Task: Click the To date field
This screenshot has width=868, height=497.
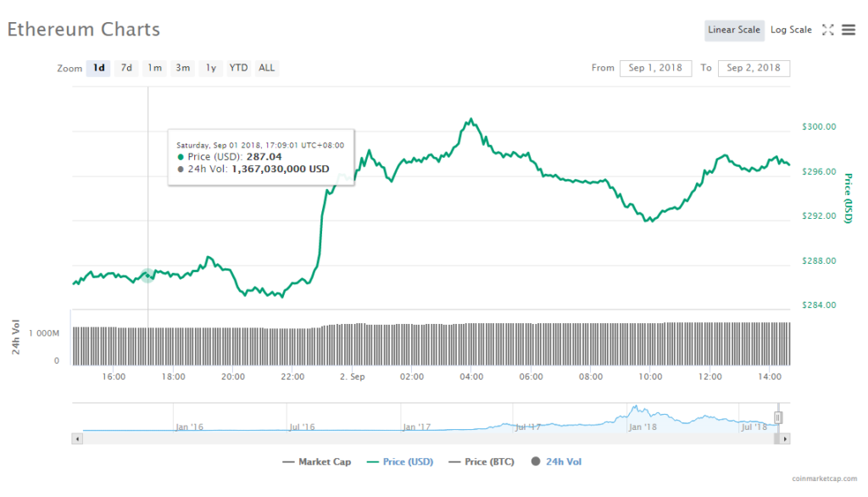Action: tap(754, 68)
